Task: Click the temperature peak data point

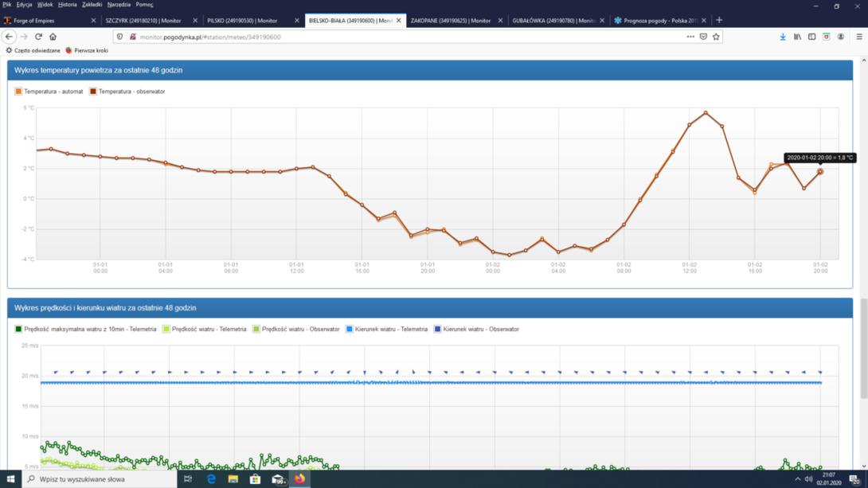Action: (706, 113)
